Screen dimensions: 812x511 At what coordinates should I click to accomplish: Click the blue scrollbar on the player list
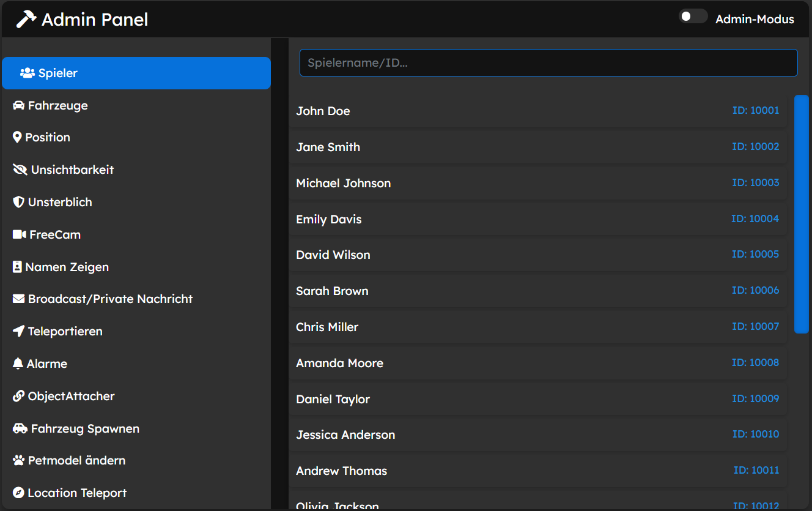point(801,214)
